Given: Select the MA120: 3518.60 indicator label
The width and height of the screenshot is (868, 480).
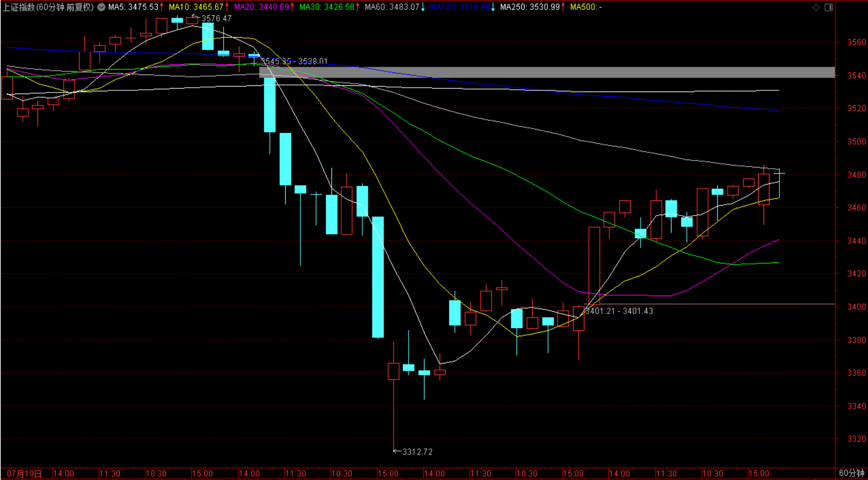Looking at the screenshot, I should (460, 7).
